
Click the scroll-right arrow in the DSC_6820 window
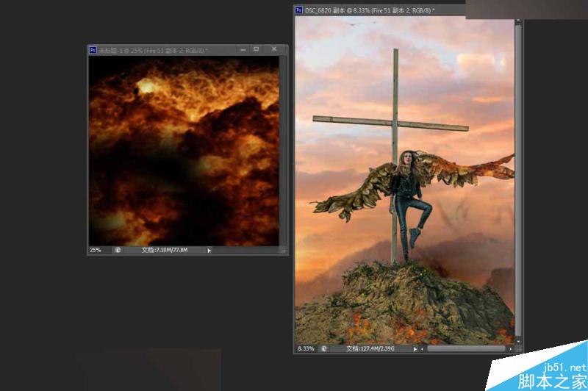click(x=510, y=349)
